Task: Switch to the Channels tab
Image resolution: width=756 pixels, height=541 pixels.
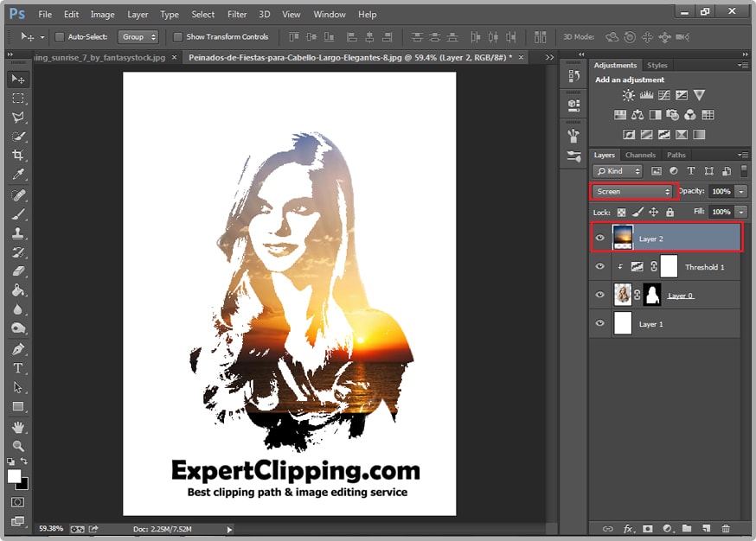Action: 640,156
